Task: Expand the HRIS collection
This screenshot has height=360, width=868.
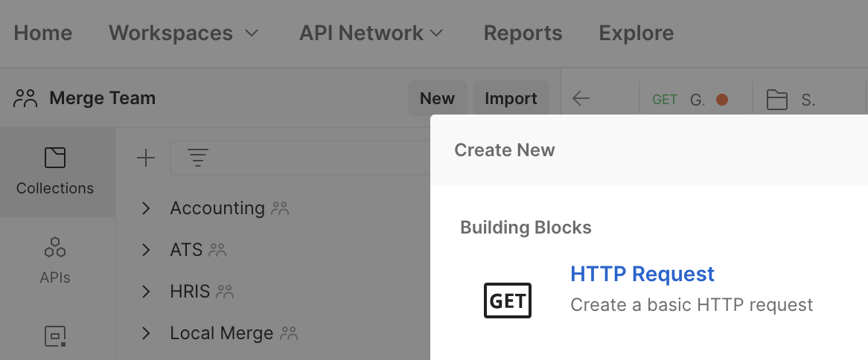Action: [146, 292]
